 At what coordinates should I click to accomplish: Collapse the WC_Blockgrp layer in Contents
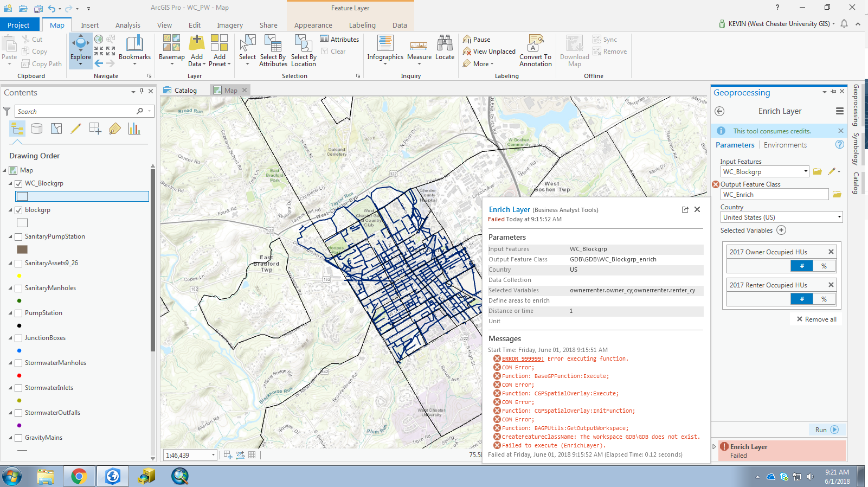10,183
